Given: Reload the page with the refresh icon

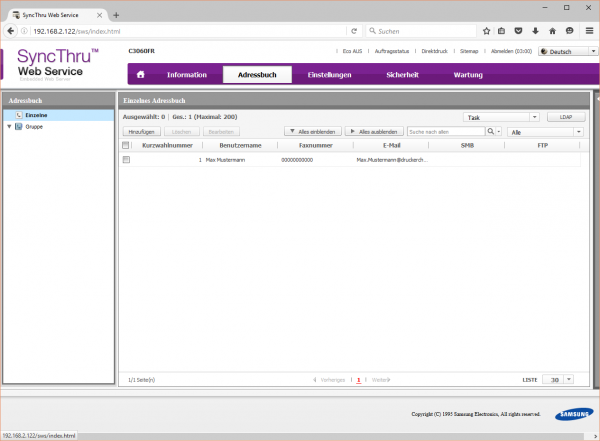Looking at the screenshot, I should (x=354, y=31).
